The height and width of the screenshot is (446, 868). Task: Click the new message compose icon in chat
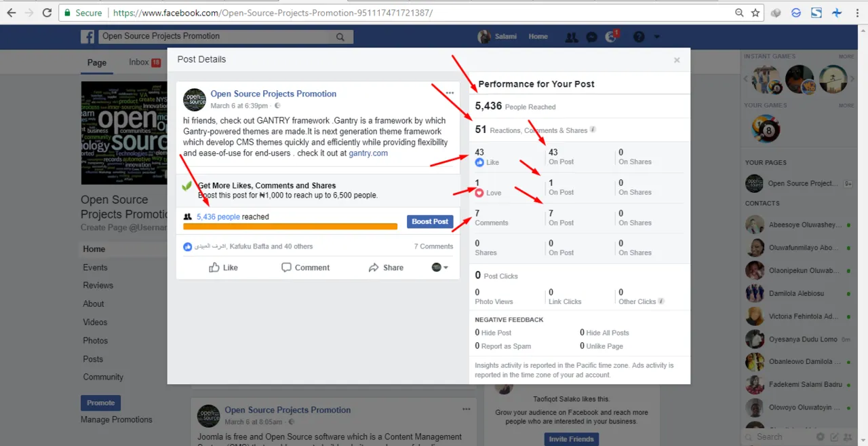[x=835, y=437]
